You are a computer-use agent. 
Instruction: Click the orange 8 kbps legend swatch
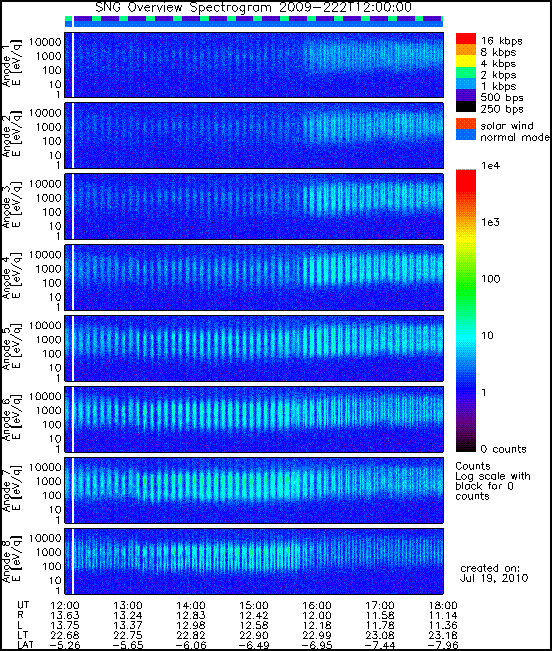pos(466,50)
